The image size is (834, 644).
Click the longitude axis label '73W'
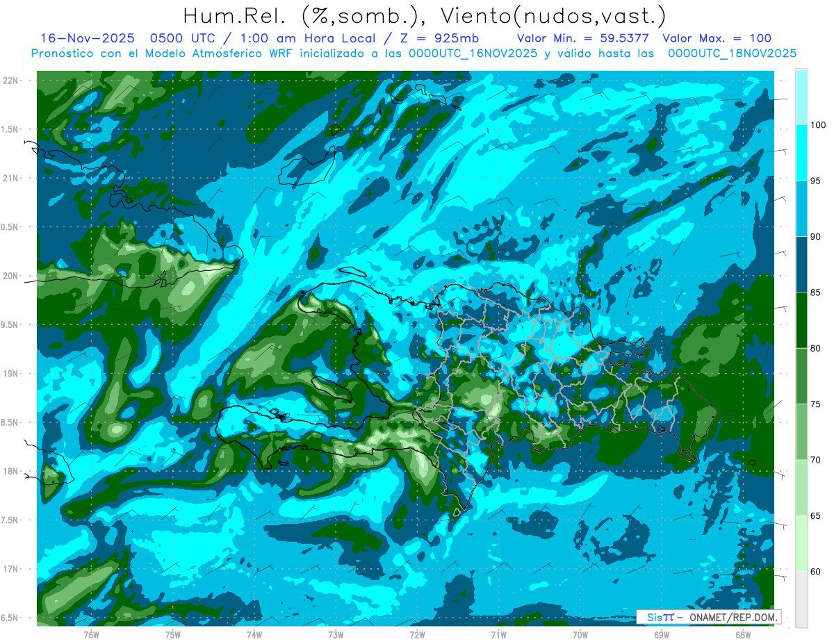[336, 634]
